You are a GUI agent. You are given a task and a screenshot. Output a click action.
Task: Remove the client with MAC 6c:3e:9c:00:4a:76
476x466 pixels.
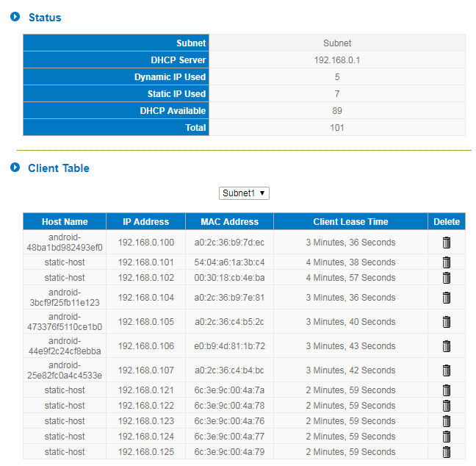446,421
